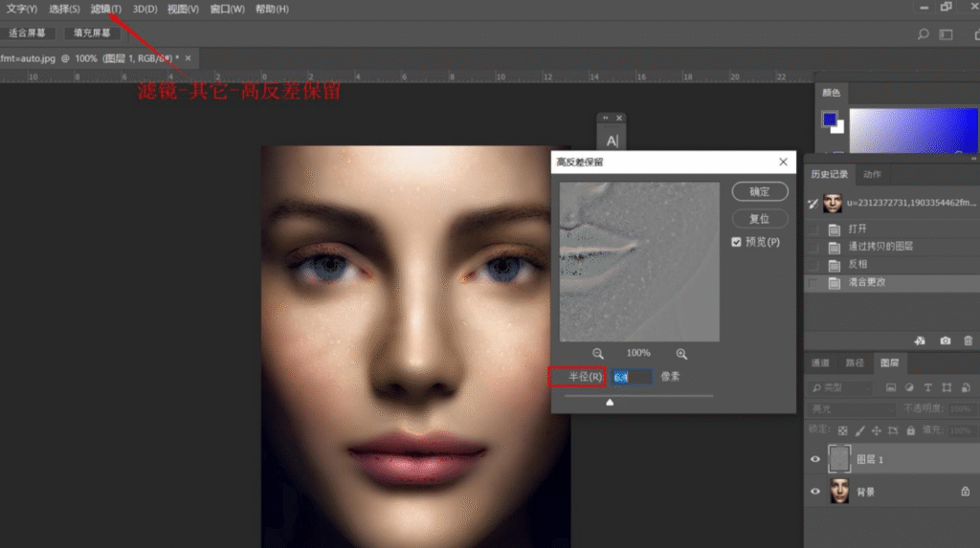Filter layers by pixel layers icon
This screenshot has height=548, width=980.
[x=891, y=387]
